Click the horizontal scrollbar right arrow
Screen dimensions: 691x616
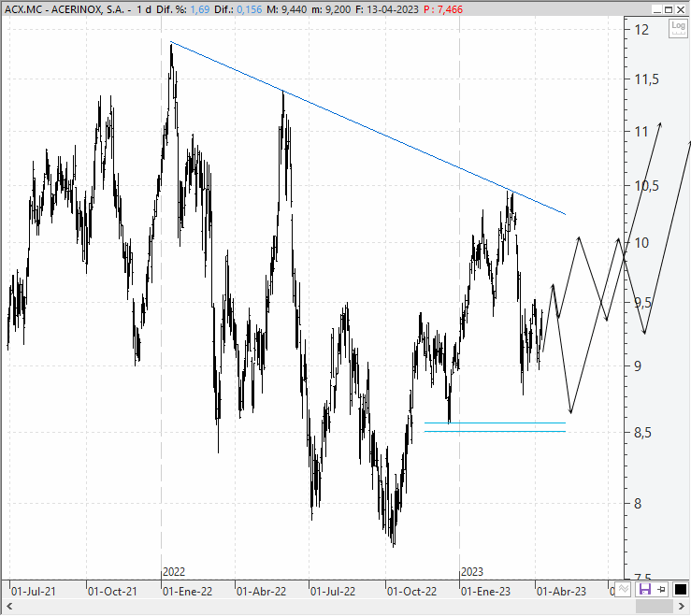681,606
